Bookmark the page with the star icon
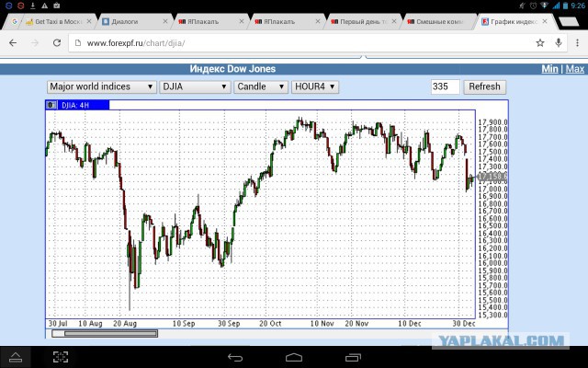Image resolution: width=588 pixels, height=368 pixels. (540, 43)
